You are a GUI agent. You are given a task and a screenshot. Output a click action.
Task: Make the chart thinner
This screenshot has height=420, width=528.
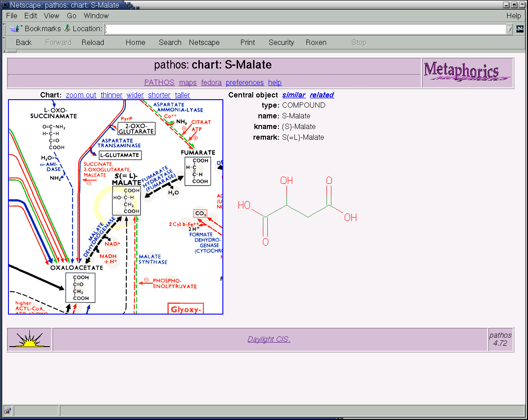(112, 95)
